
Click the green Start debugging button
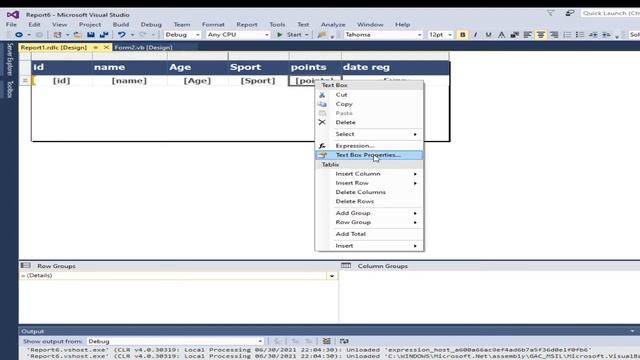[x=289, y=35]
